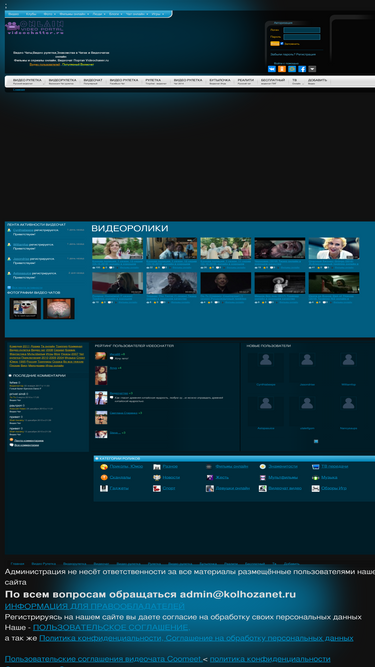Open the Спорт category icon
Image resolution: width=375 pixels, height=667 pixels.
(157, 488)
